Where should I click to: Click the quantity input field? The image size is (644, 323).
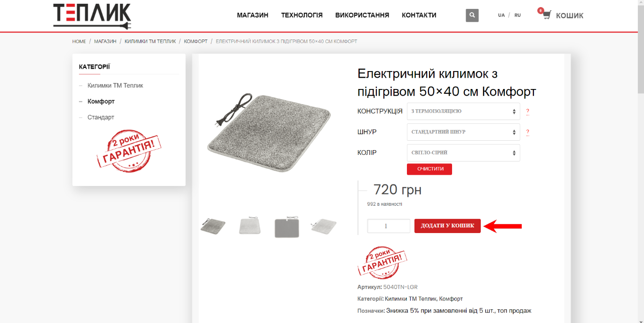click(x=389, y=226)
